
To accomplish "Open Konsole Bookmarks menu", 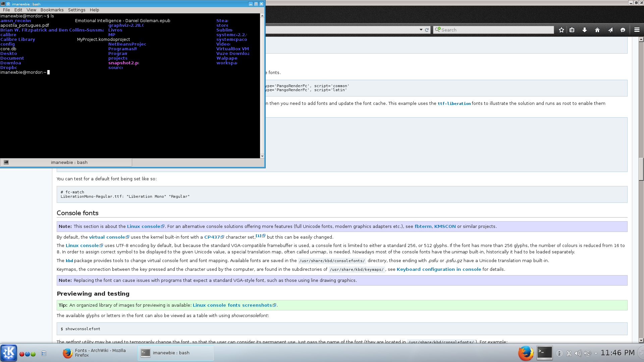I will coord(52,10).
